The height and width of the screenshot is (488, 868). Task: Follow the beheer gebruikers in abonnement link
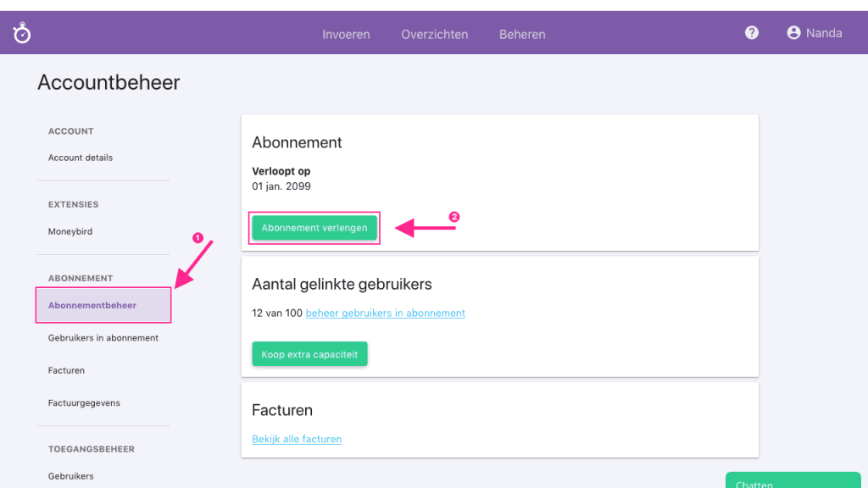coord(385,313)
